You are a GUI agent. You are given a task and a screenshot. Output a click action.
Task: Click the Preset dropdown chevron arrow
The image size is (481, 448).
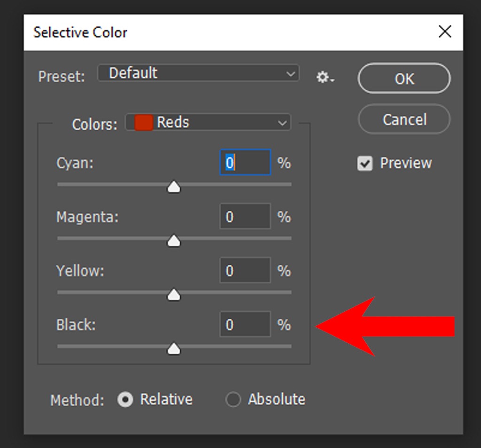click(x=290, y=74)
